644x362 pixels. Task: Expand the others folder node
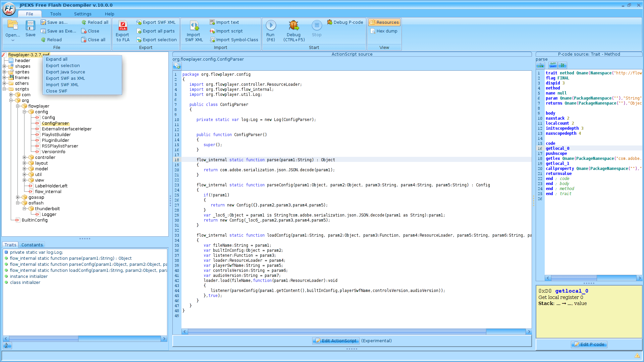pos(4,83)
